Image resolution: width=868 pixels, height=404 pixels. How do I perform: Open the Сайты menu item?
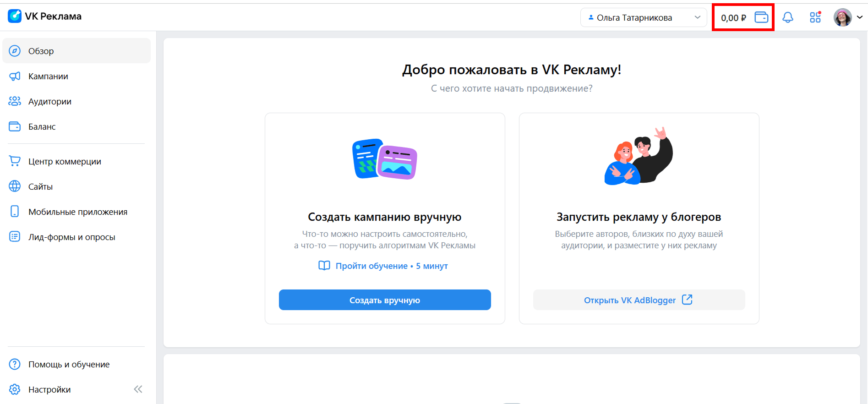[x=76, y=186]
